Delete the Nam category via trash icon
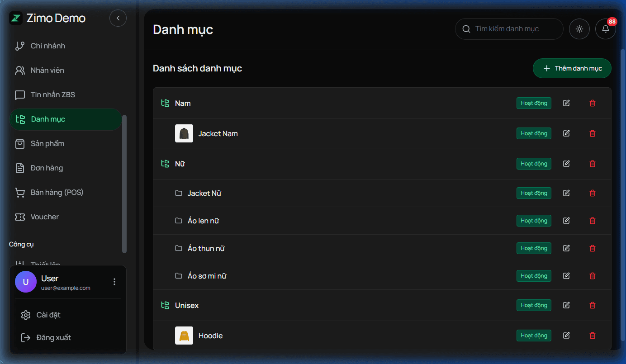 (x=593, y=103)
